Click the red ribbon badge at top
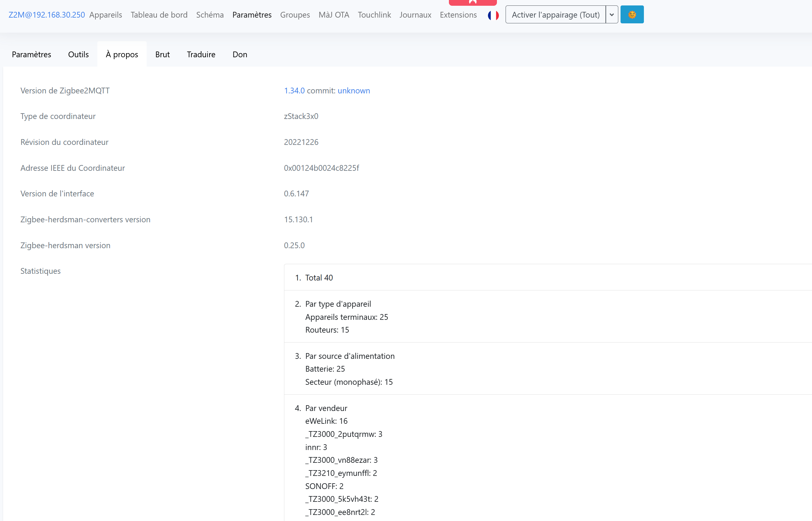Viewport: 812px width, 521px height. click(x=472, y=2)
